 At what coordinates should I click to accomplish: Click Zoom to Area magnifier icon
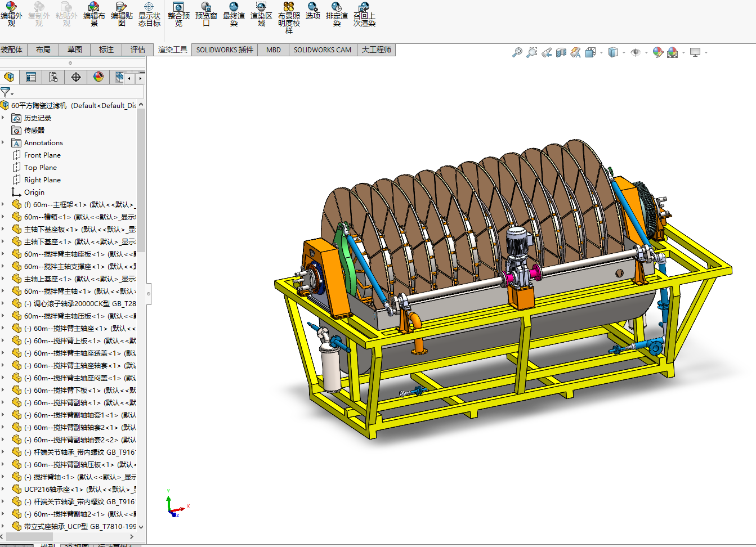531,52
